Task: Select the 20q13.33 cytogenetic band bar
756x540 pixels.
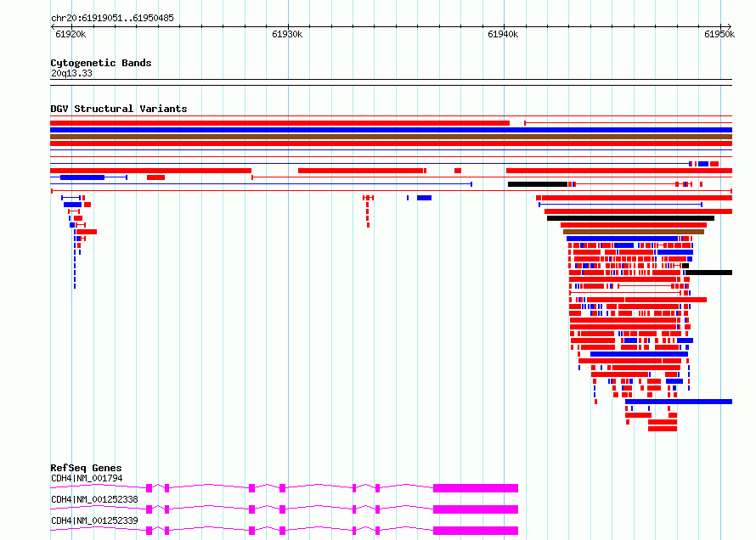Action: click(391, 82)
